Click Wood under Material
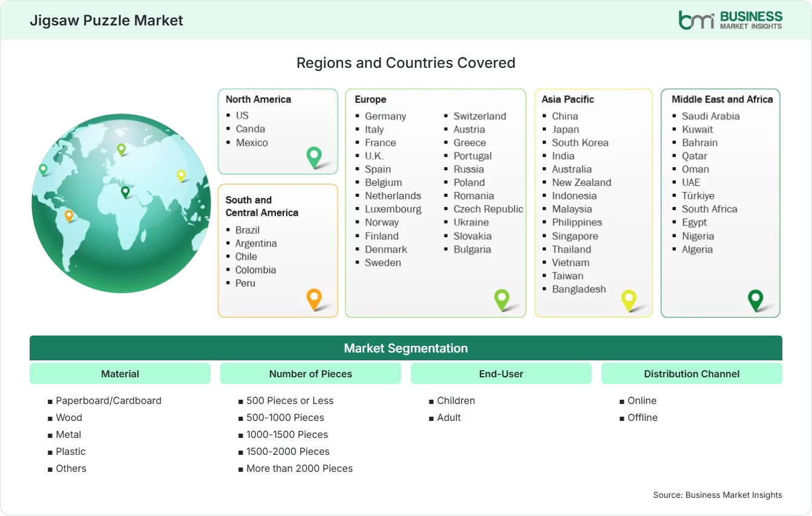Image resolution: width=812 pixels, height=516 pixels. [x=69, y=417]
